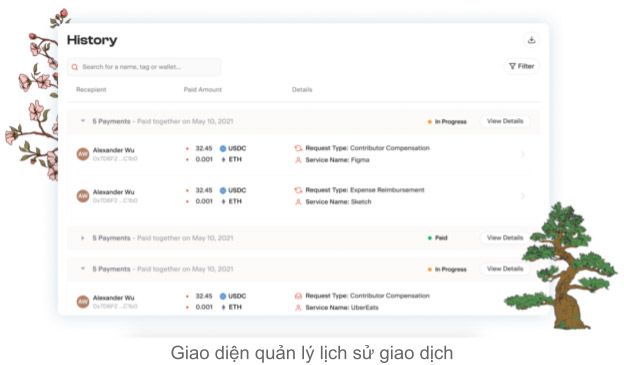Open Figma row chevron arrow

[523, 154]
